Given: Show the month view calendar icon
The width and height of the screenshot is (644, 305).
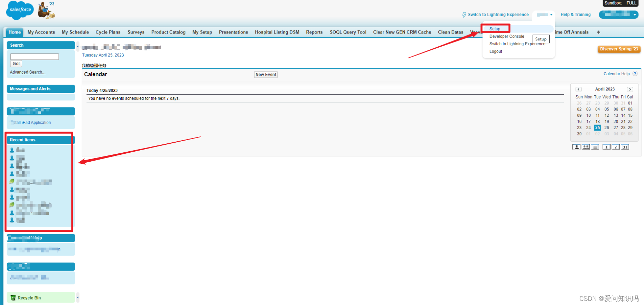Looking at the screenshot, I should tap(625, 147).
